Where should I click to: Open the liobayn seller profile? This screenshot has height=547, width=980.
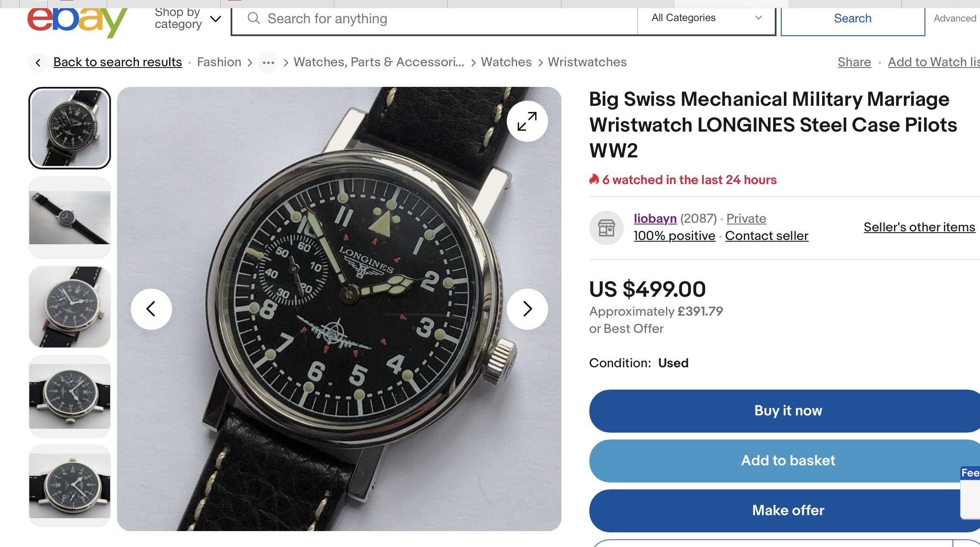coord(655,218)
